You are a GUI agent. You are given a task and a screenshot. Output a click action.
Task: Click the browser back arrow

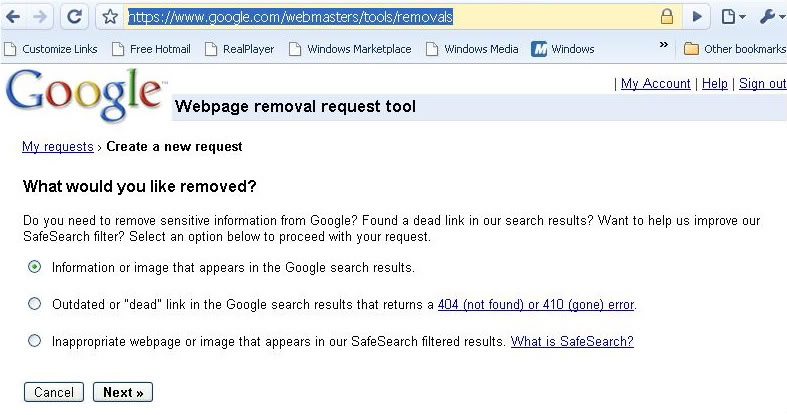click(14, 17)
